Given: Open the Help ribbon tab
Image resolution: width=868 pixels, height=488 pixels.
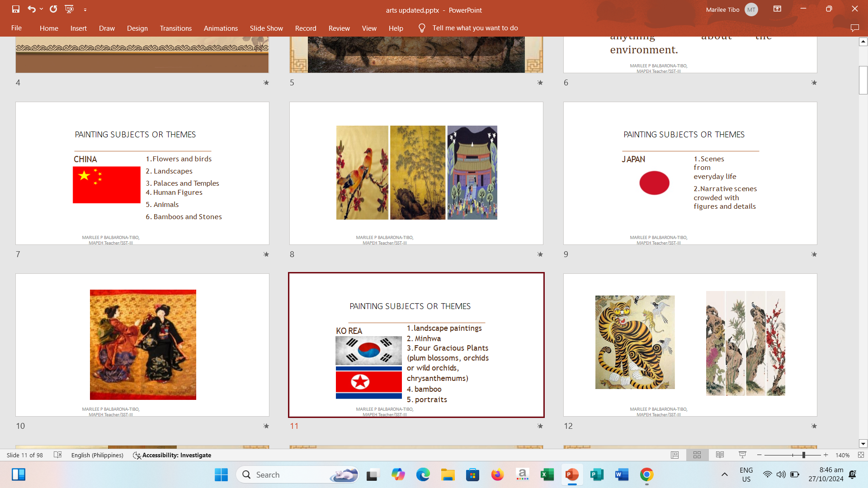Looking at the screenshot, I should click(x=396, y=28).
